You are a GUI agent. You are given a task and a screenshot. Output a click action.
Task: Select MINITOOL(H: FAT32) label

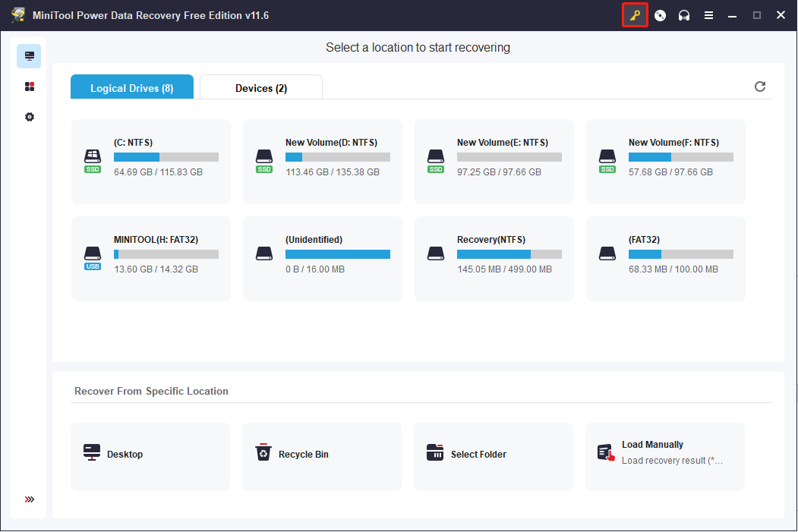click(156, 240)
